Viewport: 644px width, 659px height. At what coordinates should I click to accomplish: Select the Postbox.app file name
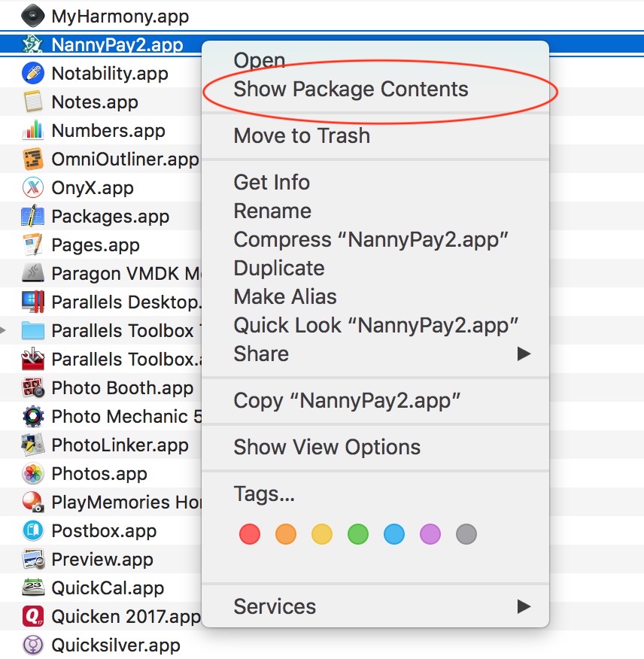pyautogui.click(x=104, y=531)
